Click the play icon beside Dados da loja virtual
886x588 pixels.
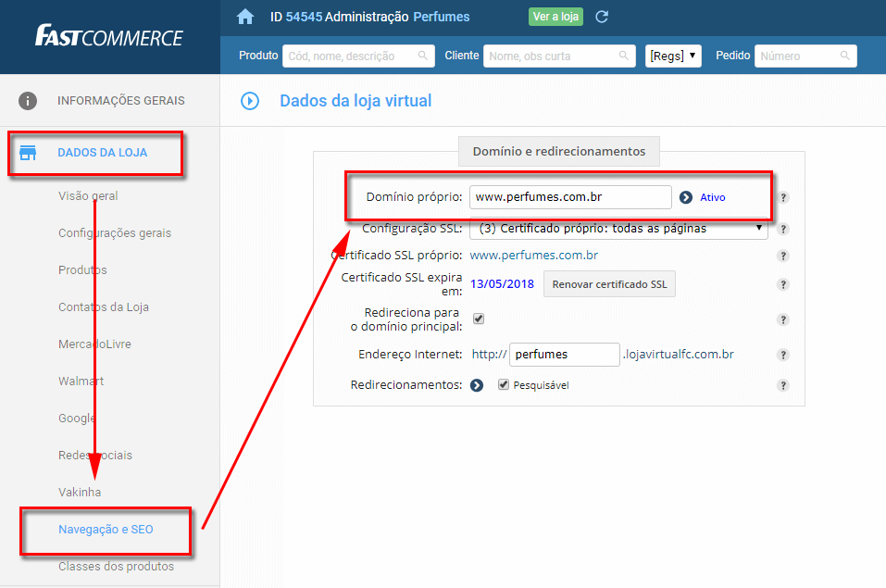(x=250, y=101)
